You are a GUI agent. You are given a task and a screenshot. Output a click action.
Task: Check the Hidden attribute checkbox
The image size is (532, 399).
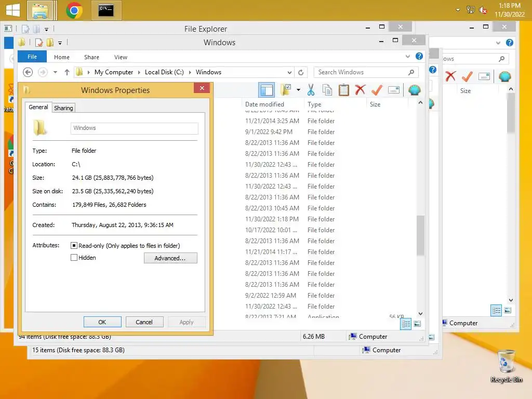(74, 258)
